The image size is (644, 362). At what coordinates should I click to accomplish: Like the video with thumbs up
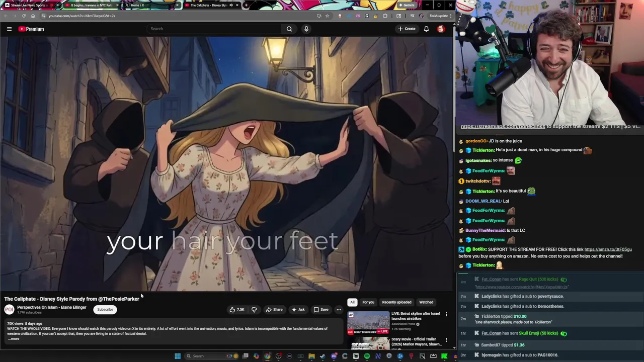(237, 310)
